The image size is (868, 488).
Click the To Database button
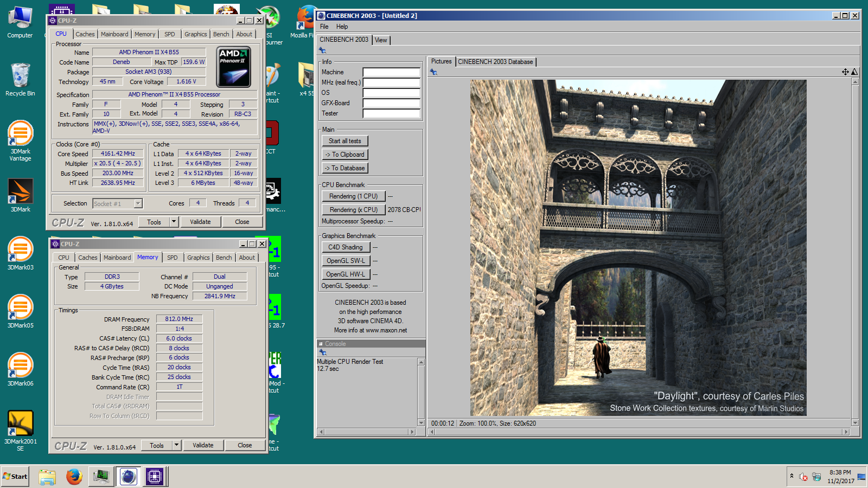click(344, 168)
